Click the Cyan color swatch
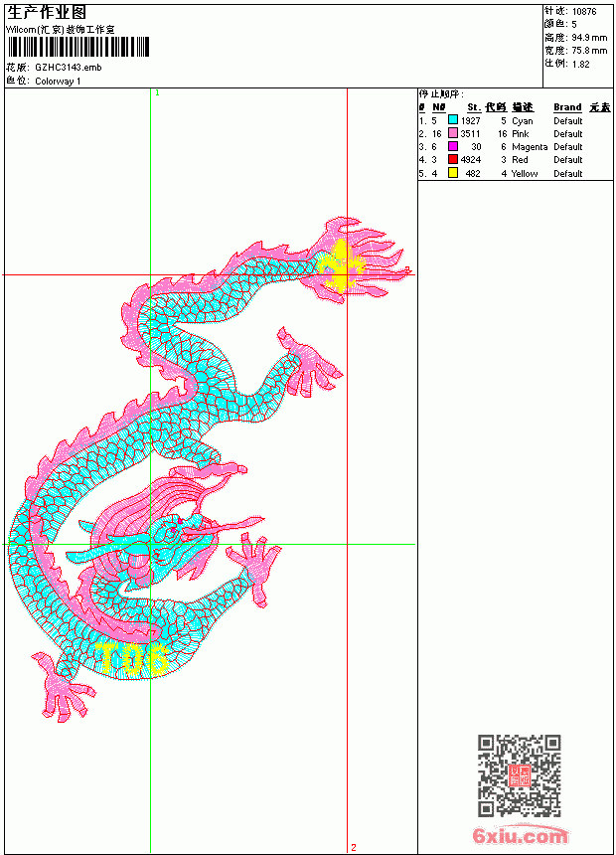 click(452, 120)
